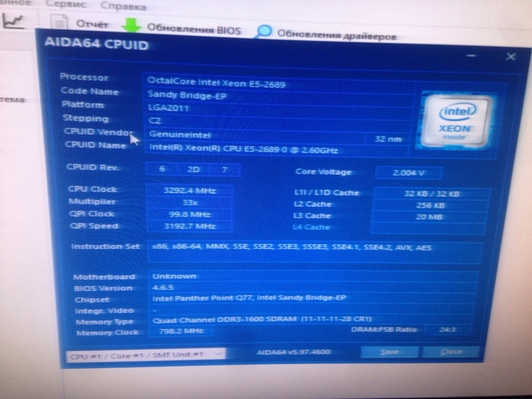Click the green Обновления BIOS arrow icon
This screenshot has height=399, width=532.
point(131,25)
